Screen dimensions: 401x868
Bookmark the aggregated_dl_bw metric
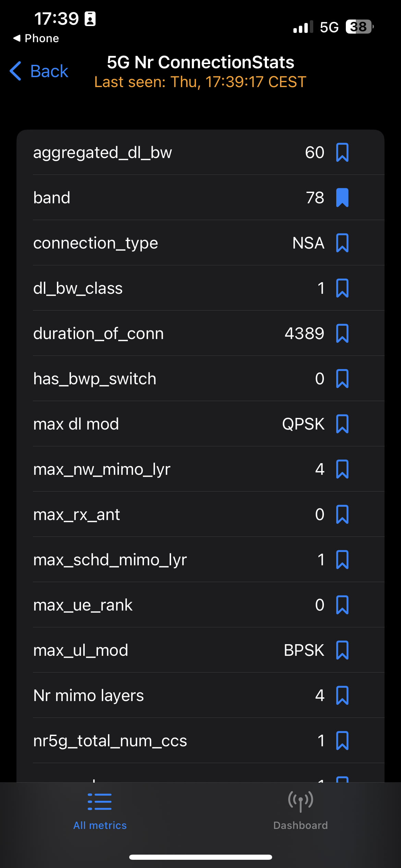click(342, 152)
